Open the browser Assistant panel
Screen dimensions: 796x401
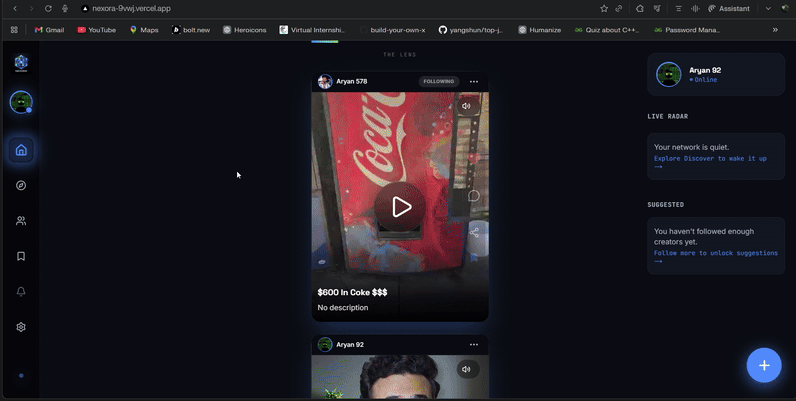click(728, 9)
